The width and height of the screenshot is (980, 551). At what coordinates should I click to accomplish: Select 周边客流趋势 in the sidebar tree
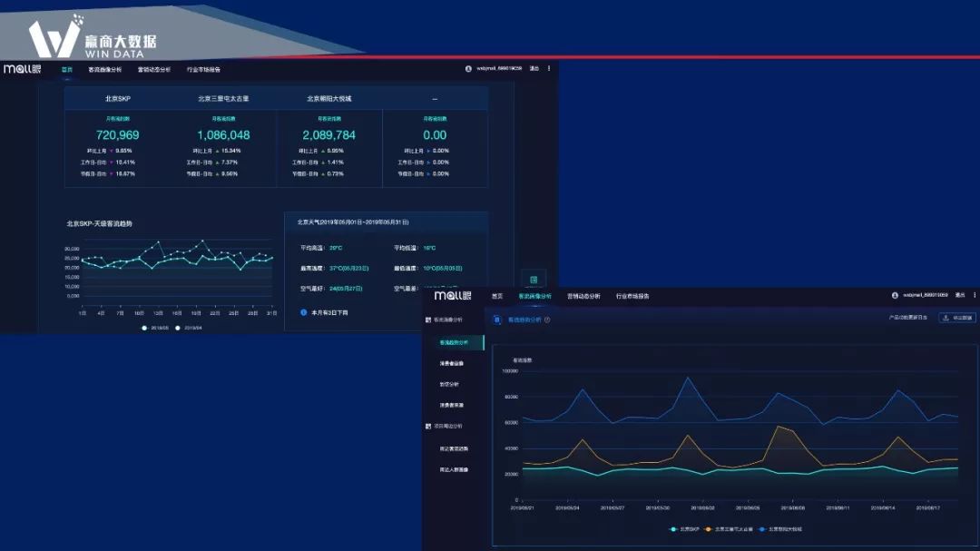[x=454, y=448]
